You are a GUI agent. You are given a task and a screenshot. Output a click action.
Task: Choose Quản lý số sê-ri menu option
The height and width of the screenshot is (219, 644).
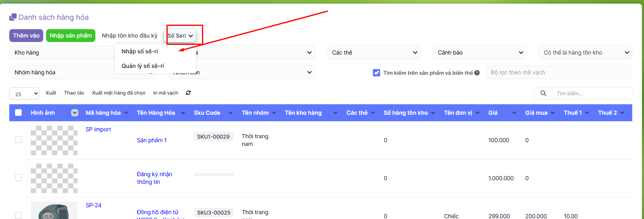(x=143, y=66)
